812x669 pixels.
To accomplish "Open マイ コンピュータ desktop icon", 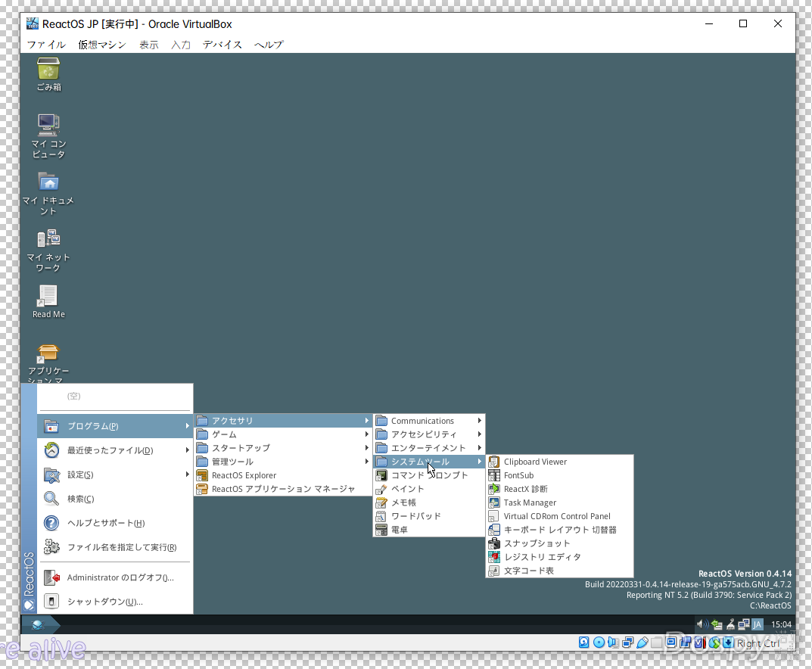I will click(x=48, y=135).
